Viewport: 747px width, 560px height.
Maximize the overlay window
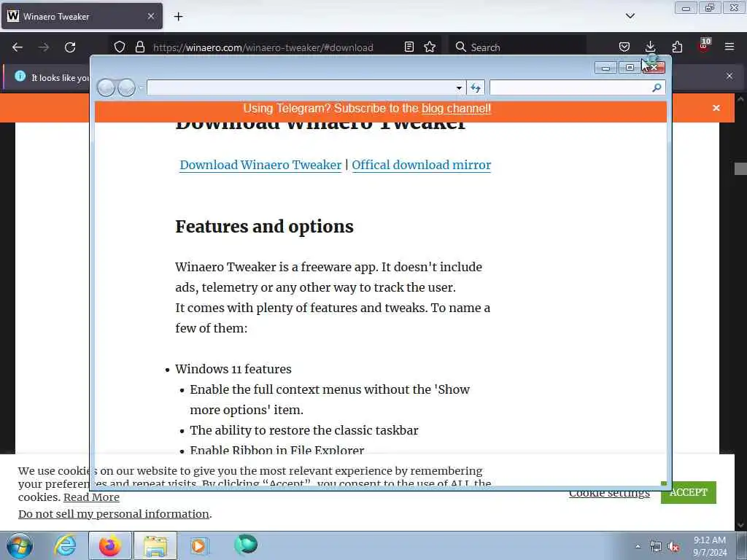coord(630,68)
